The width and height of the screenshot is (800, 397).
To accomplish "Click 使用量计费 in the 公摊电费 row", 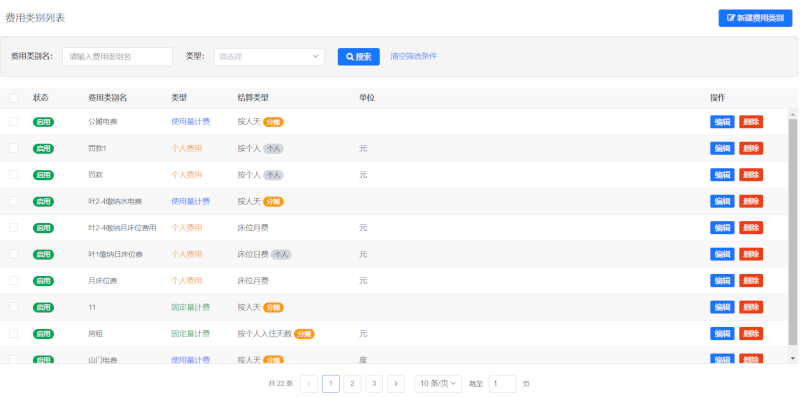I will [190, 122].
